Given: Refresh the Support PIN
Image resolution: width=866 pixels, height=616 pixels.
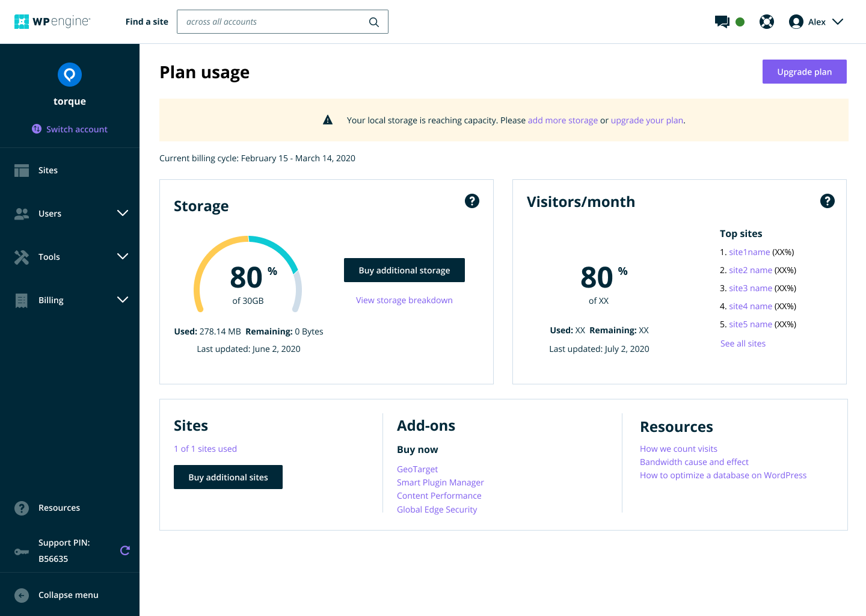Looking at the screenshot, I should [x=125, y=550].
